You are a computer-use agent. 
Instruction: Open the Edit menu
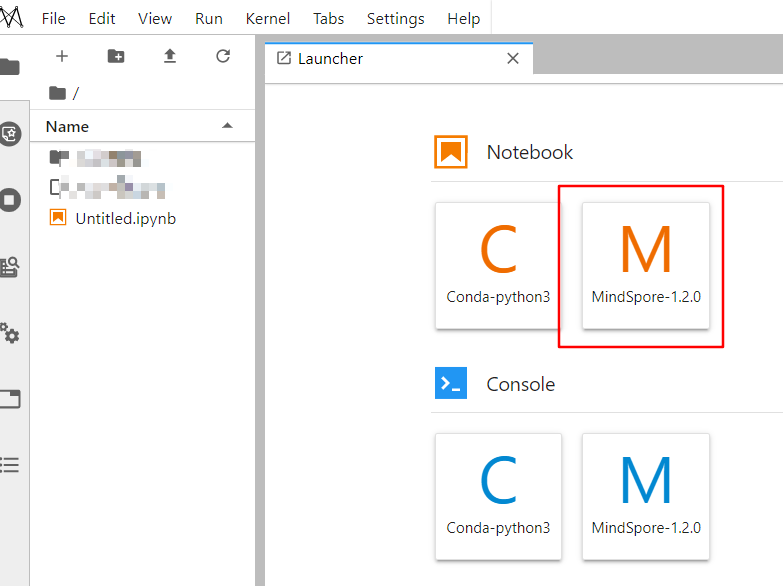pos(102,18)
